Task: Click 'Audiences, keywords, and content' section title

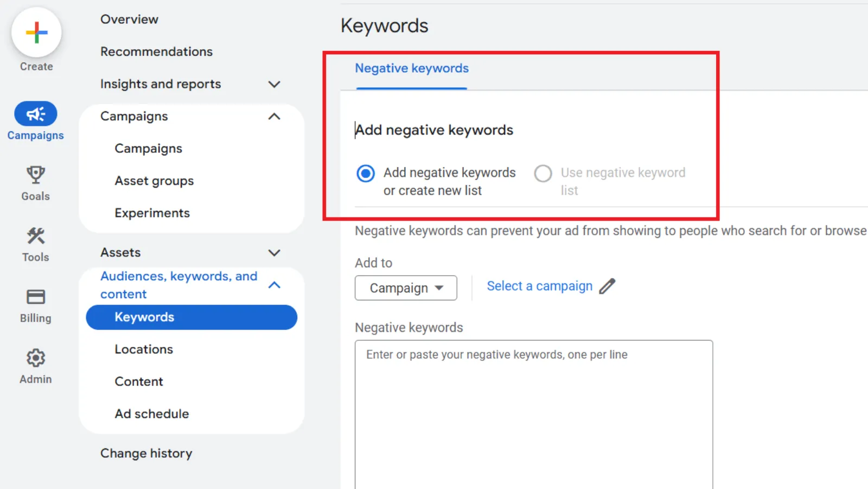Action: (179, 285)
